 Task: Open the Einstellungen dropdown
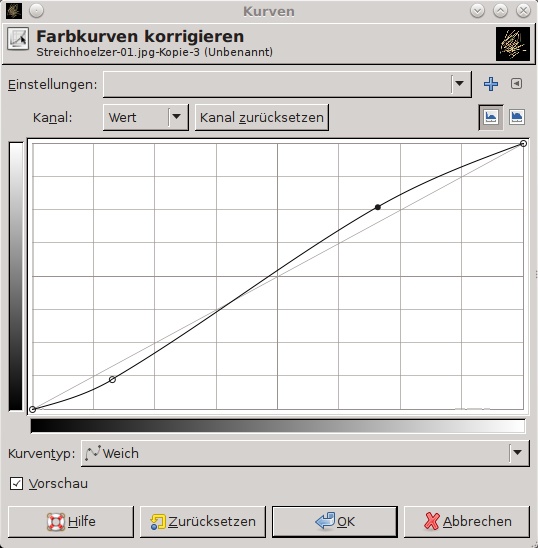287,84
